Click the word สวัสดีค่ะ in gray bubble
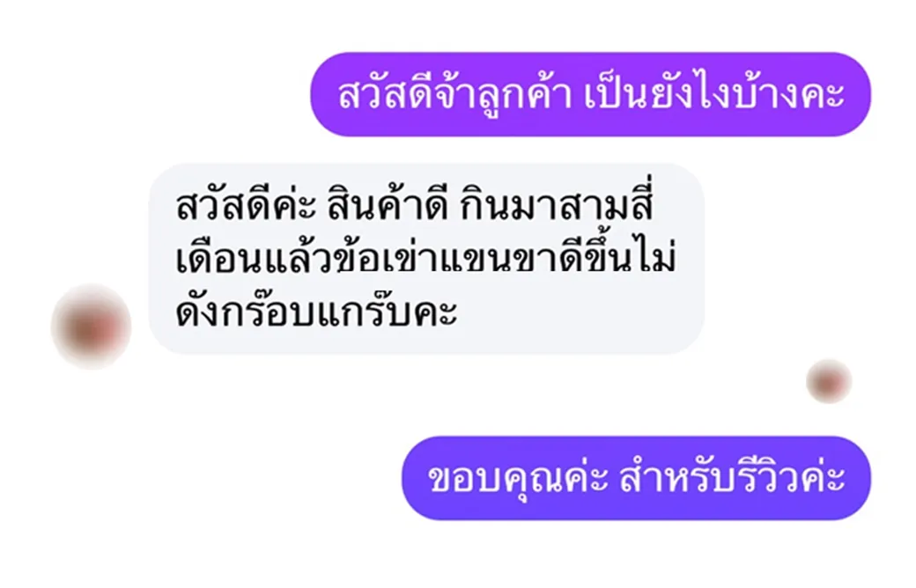Screen dimensions: 916x588 coord(246,206)
